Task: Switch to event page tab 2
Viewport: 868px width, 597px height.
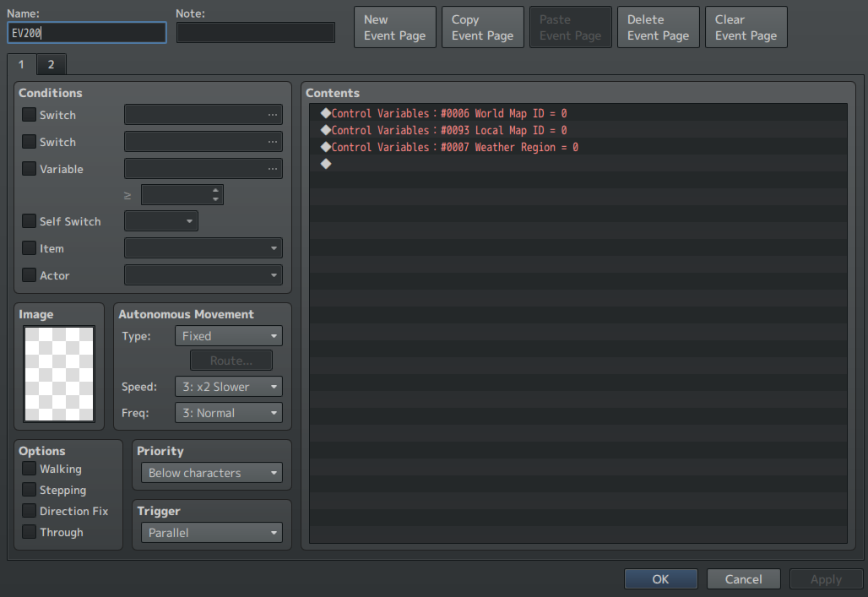Action: 51,64
